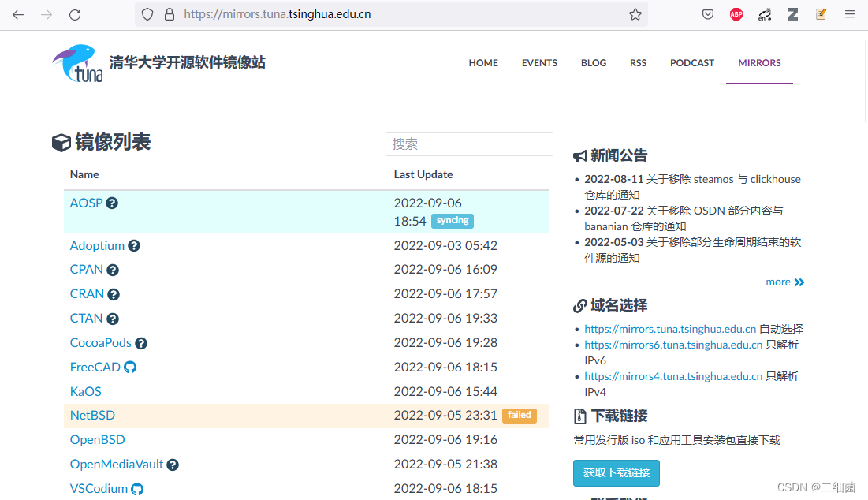Click the help icon next to CTAN

tap(113, 319)
